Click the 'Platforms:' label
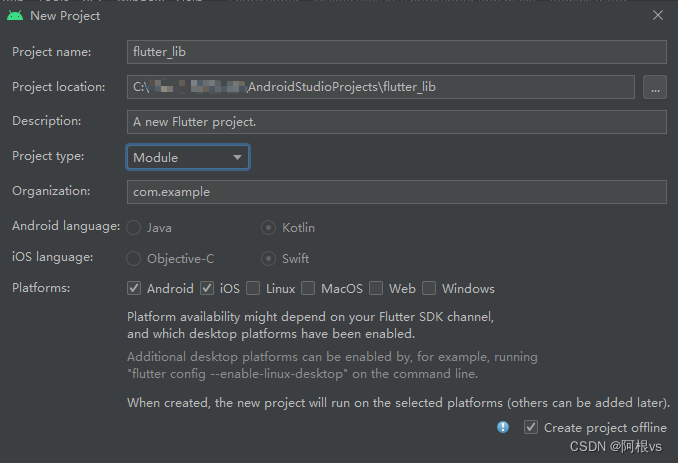The height and width of the screenshot is (463, 678). (x=41, y=288)
